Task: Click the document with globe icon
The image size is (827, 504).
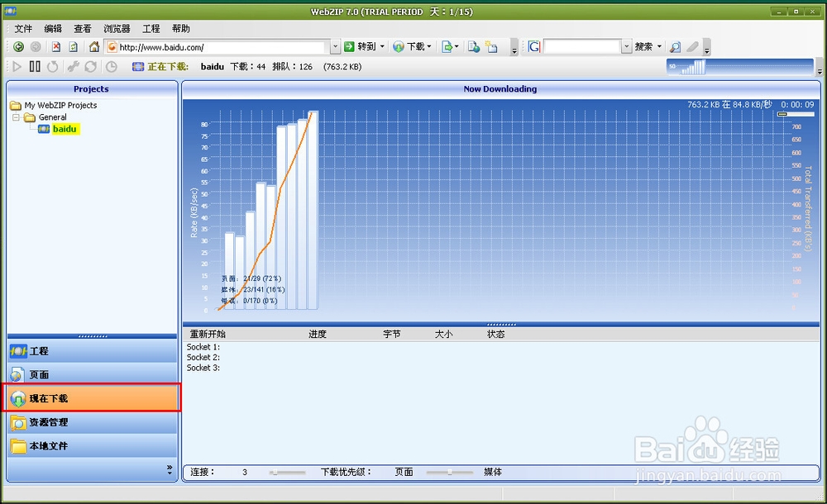Action: [474, 47]
